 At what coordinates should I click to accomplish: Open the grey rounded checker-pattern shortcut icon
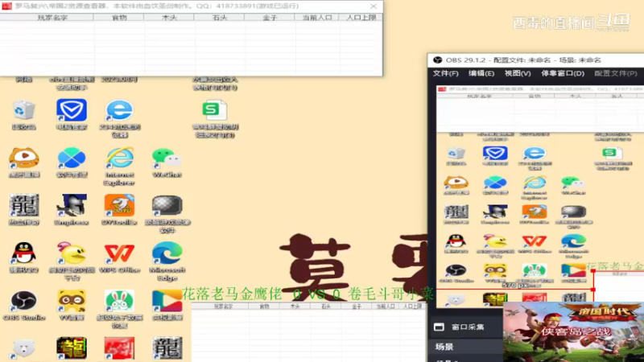(167, 206)
